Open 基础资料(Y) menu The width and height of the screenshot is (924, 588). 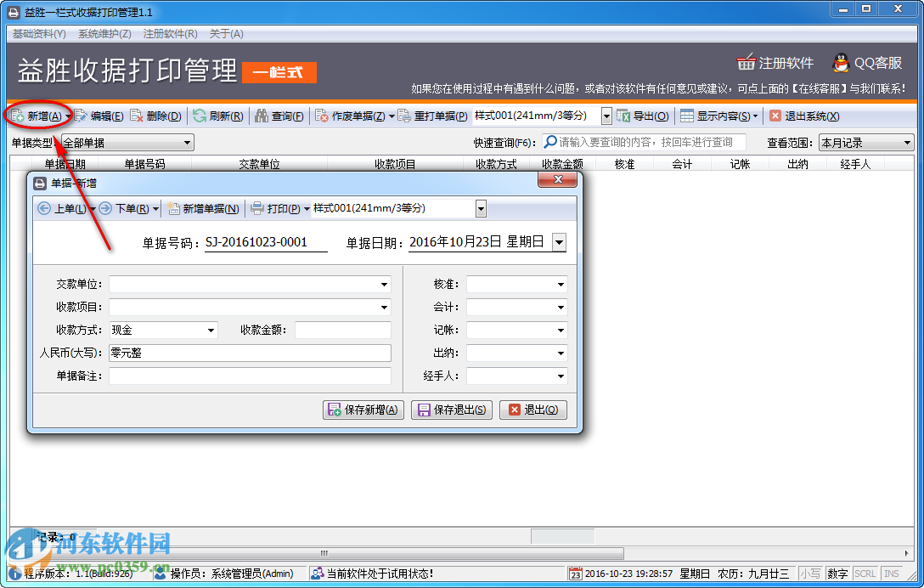[x=39, y=34]
